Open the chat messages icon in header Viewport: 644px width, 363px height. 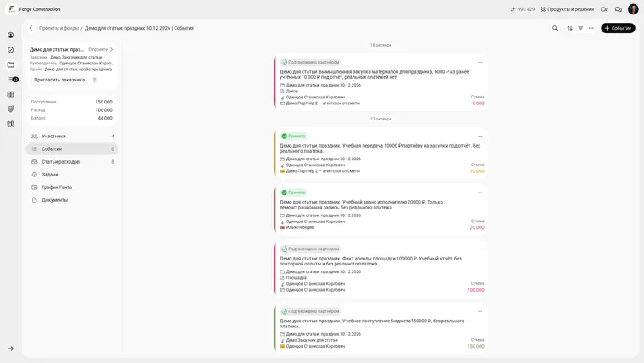(x=618, y=9)
